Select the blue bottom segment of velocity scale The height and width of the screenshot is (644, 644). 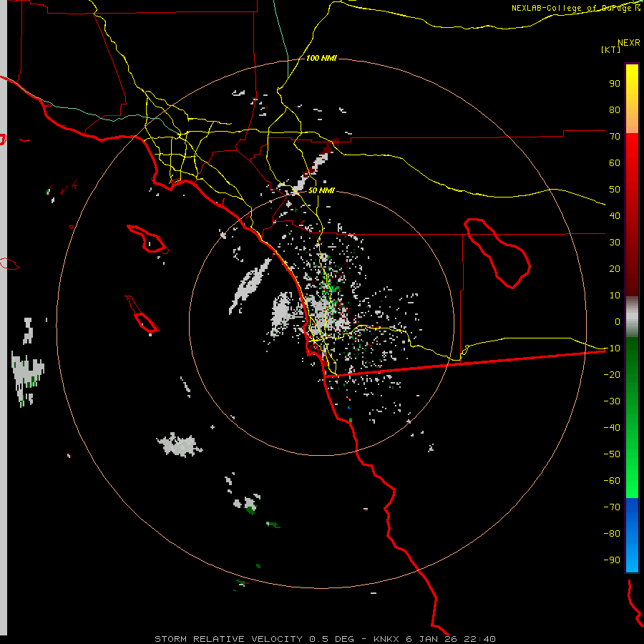click(x=632, y=535)
